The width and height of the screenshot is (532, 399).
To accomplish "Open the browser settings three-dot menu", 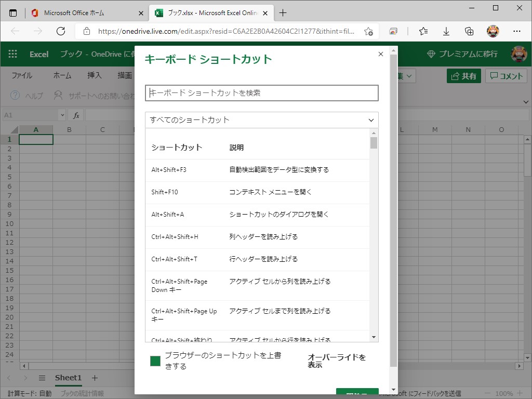I will coord(517,31).
